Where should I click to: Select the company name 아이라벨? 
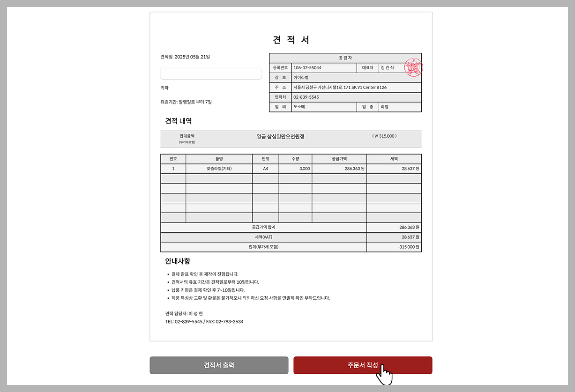tap(301, 78)
